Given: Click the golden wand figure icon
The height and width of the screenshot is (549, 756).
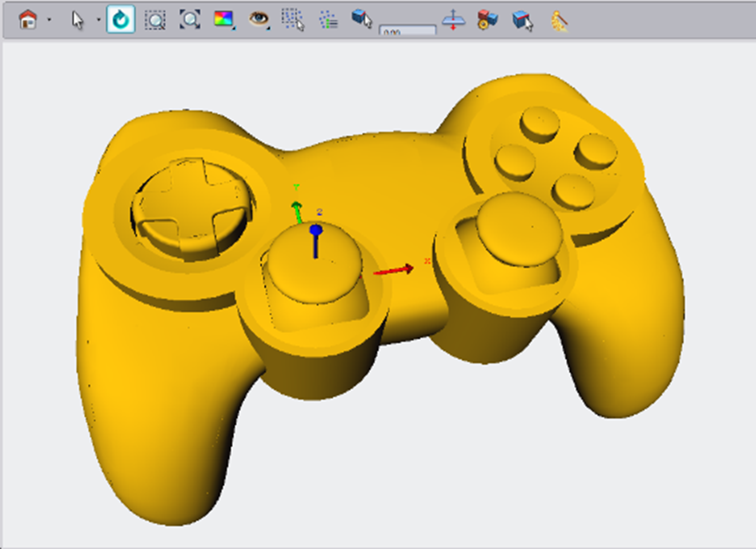Looking at the screenshot, I should point(559,20).
